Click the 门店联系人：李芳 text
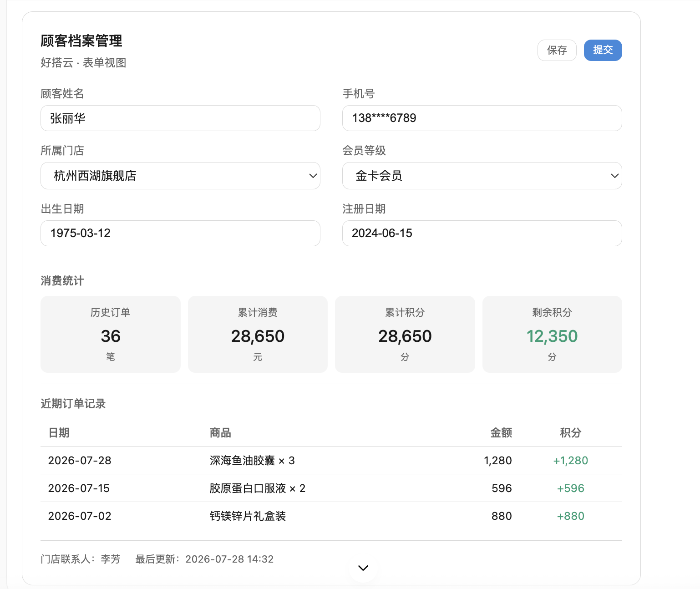This screenshot has width=700, height=589. [81, 559]
